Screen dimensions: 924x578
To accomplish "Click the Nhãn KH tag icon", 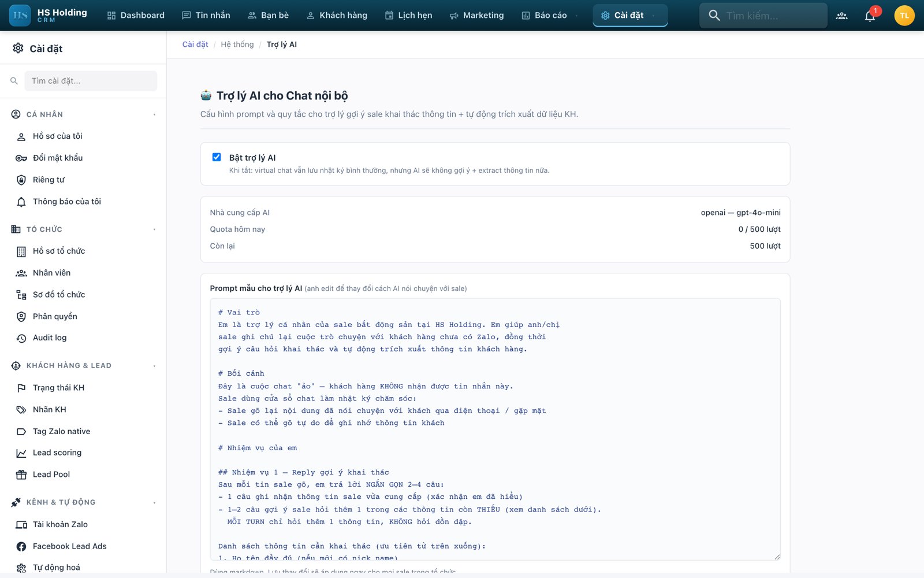I will pyautogui.click(x=21, y=410).
